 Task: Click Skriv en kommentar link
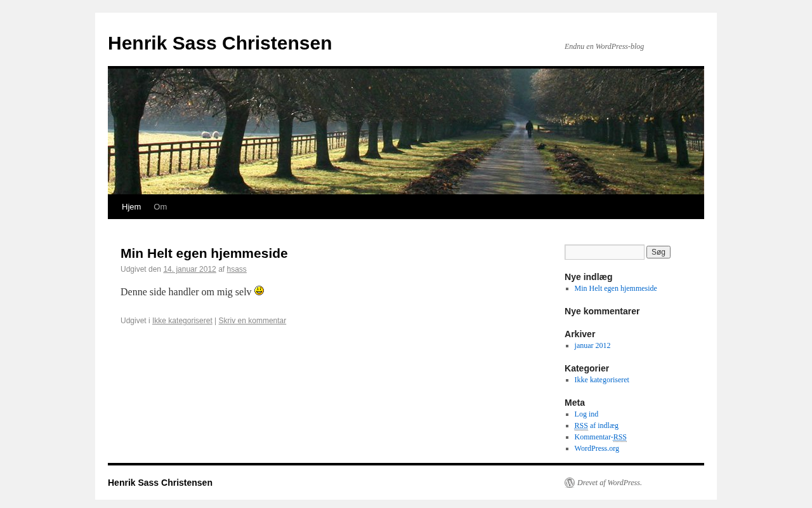[252, 321]
